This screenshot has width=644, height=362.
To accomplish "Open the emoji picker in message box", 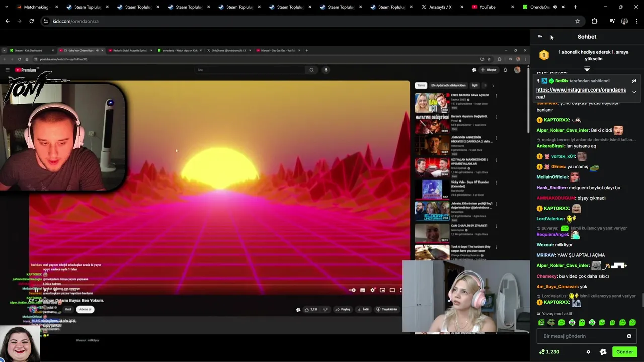I will click(629, 336).
